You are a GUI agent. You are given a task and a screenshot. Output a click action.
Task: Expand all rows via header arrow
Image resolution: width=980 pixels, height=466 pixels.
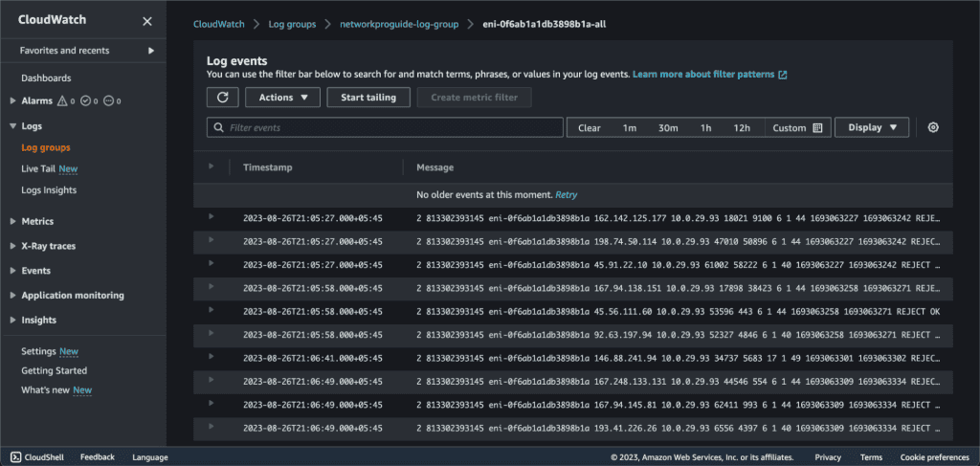coord(212,166)
